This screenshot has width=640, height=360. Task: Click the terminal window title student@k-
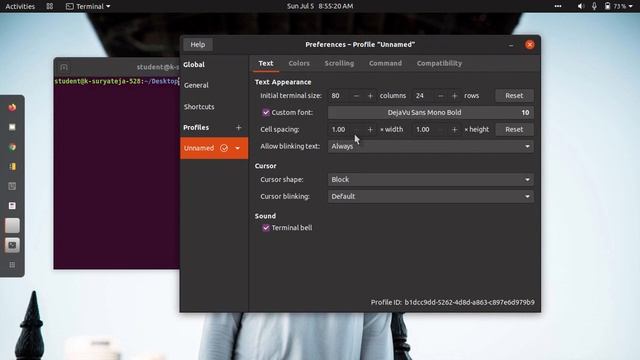click(158, 67)
